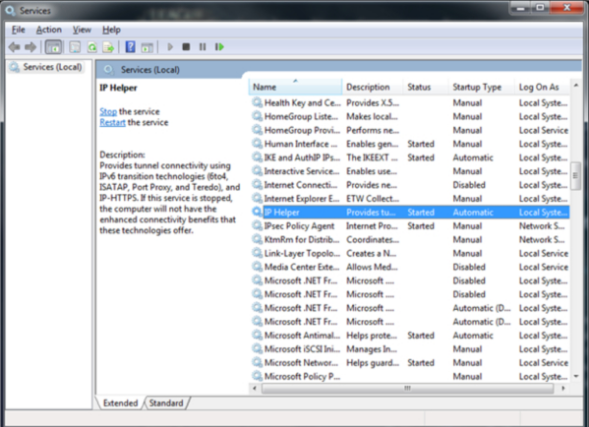Click the gear icon for Human Interface service

point(257,144)
